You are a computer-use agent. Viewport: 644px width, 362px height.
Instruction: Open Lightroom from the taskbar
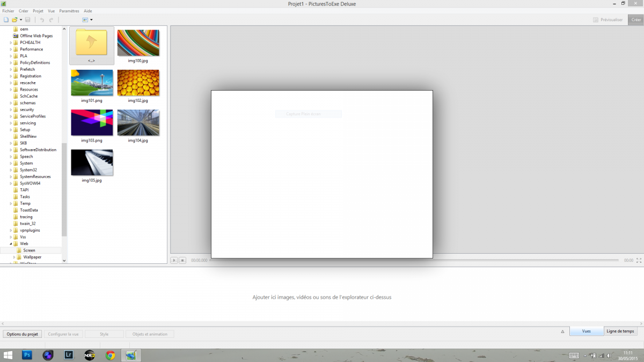coord(69,355)
